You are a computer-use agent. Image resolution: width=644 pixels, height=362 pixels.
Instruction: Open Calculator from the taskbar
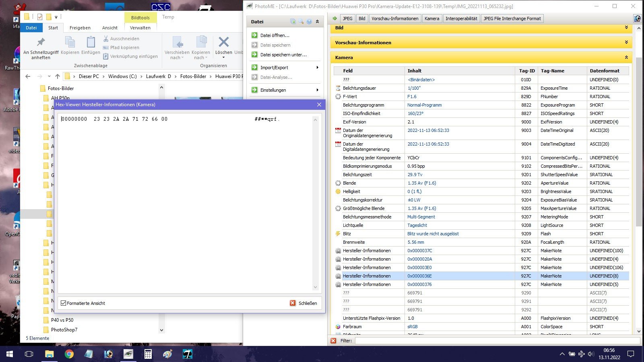coord(148,354)
